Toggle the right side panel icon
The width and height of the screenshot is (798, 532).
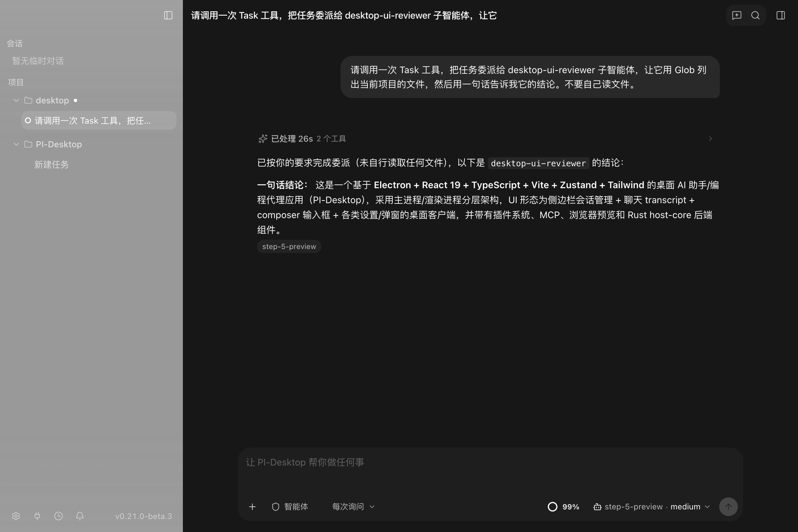point(780,15)
